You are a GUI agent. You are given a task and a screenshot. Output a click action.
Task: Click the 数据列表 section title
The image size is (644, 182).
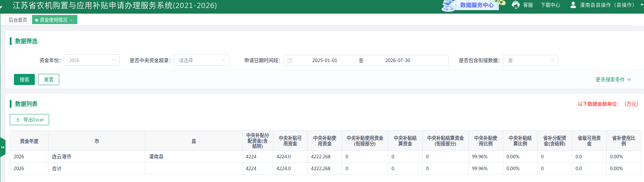26,104
